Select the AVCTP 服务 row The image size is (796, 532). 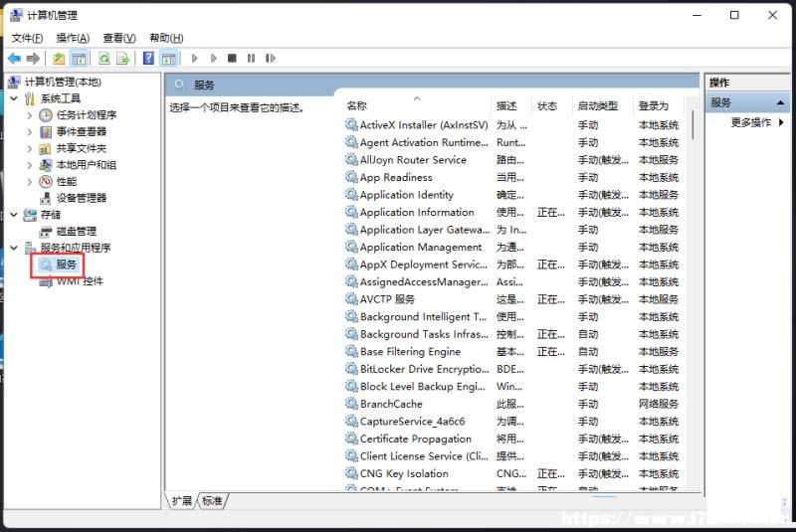pos(387,299)
